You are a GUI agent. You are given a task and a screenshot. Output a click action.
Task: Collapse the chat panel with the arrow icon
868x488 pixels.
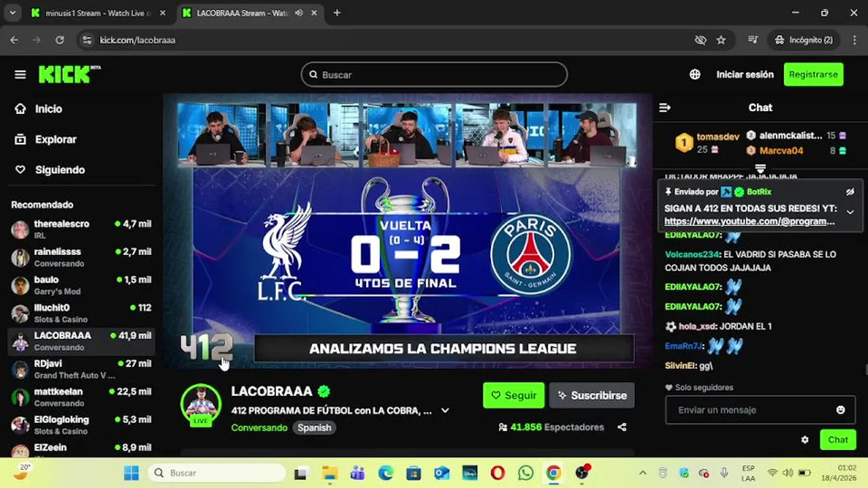click(665, 108)
